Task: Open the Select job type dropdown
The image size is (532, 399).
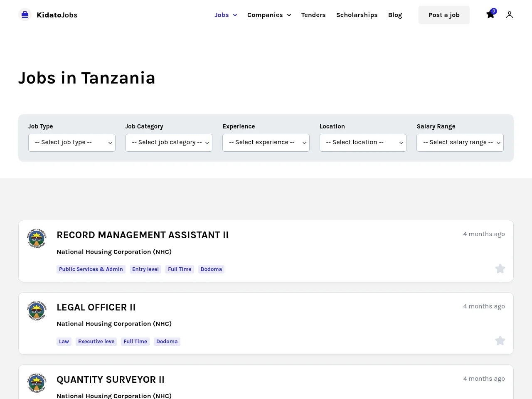Action: (x=72, y=143)
